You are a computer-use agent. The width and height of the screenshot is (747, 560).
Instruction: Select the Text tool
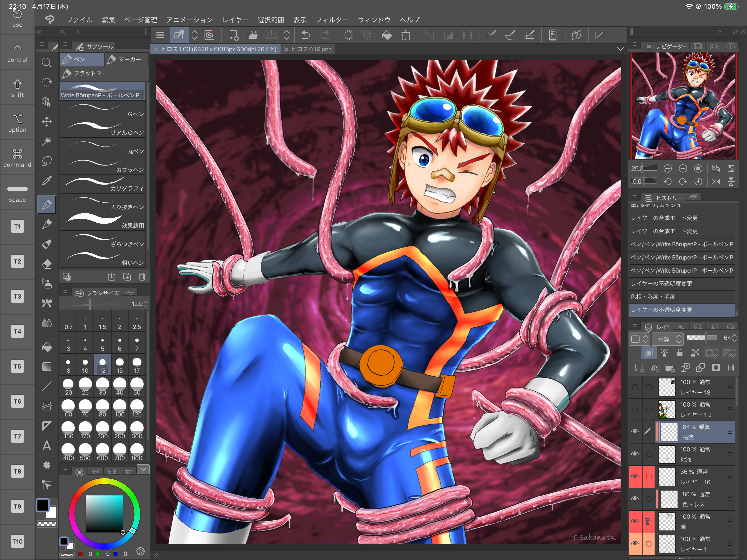tap(46, 446)
